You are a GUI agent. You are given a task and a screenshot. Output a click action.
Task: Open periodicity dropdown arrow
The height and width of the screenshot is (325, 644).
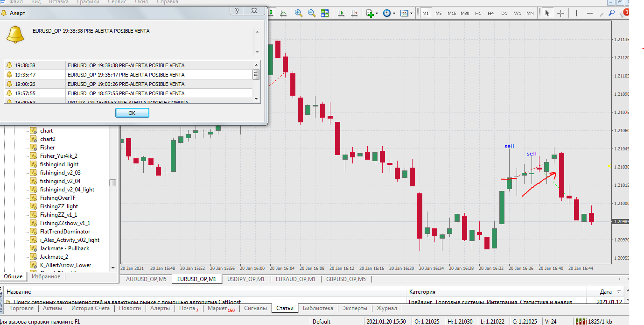[x=394, y=13]
